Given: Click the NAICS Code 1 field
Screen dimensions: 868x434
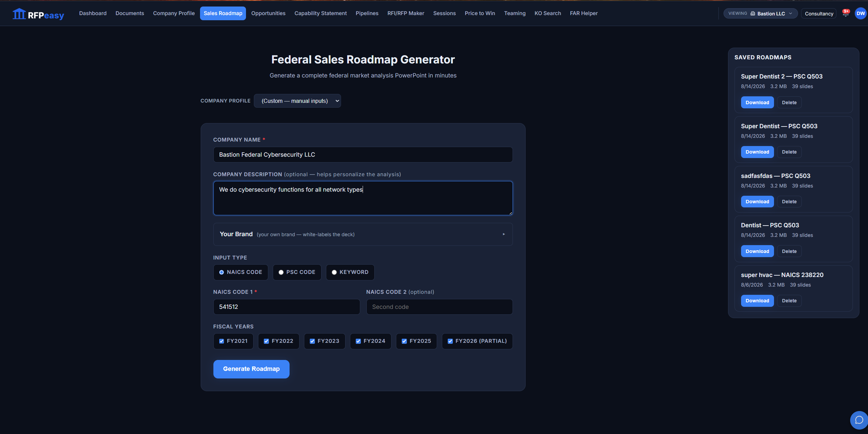Looking at the screenshot, I should coord(286,307).
